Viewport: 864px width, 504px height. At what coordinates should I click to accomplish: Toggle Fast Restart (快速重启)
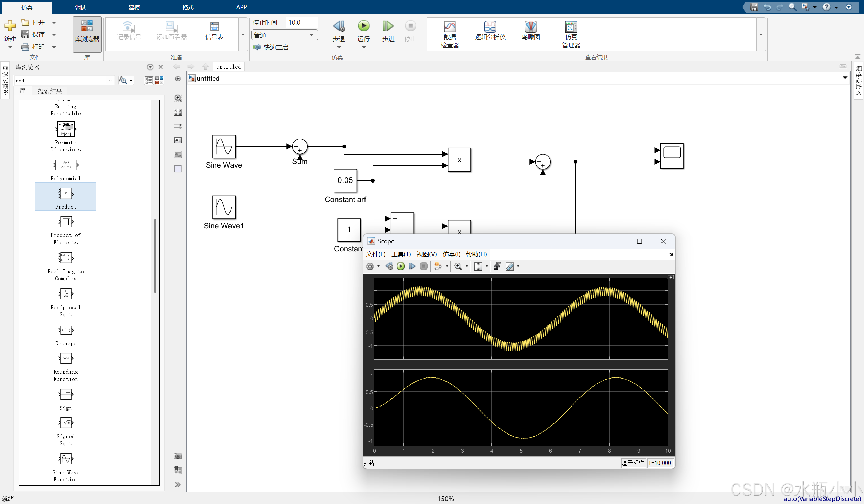tap(271, 47)
